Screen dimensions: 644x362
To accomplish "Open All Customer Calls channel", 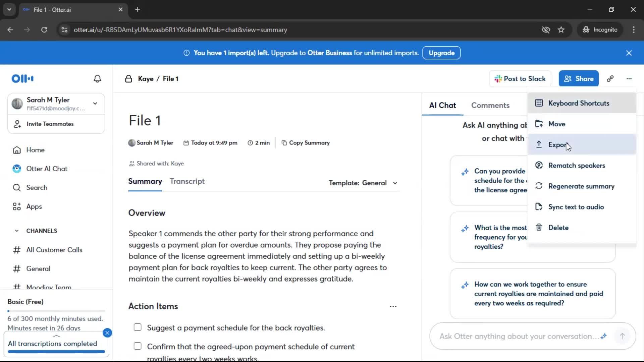I will (x=54, y=250).
